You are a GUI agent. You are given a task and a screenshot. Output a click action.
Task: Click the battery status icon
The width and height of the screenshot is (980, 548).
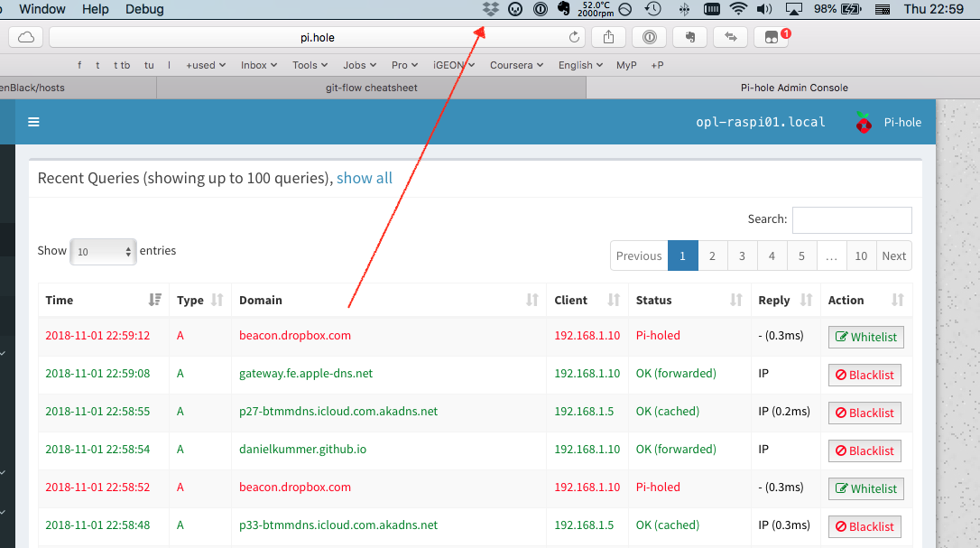(x=851, y=9)
